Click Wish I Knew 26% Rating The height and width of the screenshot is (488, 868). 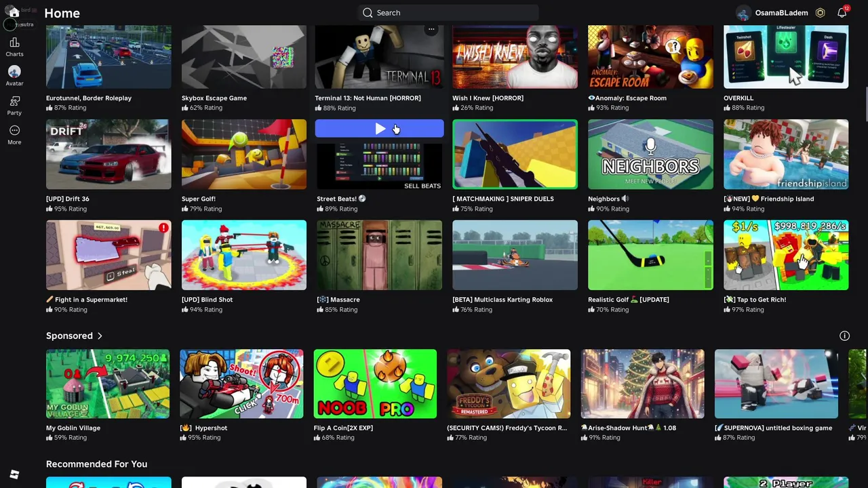tap(473, 108)
